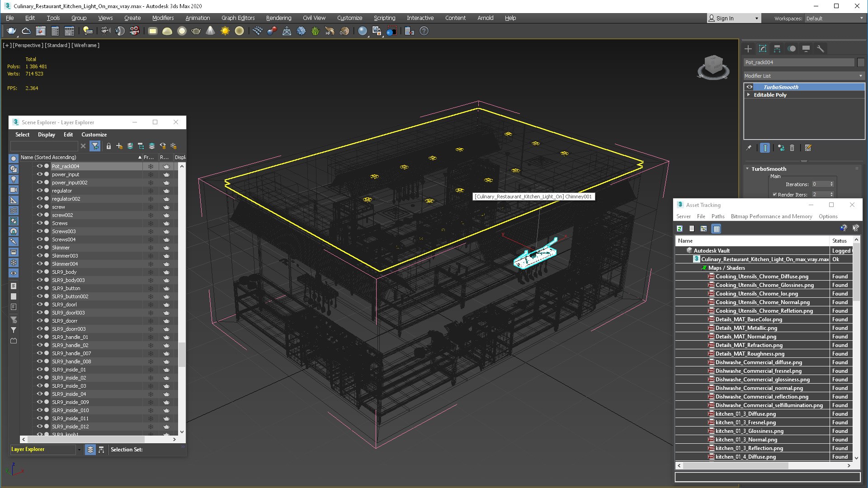
Task: Click the table view icon in Asset Tracking
Action: [717, 229]
